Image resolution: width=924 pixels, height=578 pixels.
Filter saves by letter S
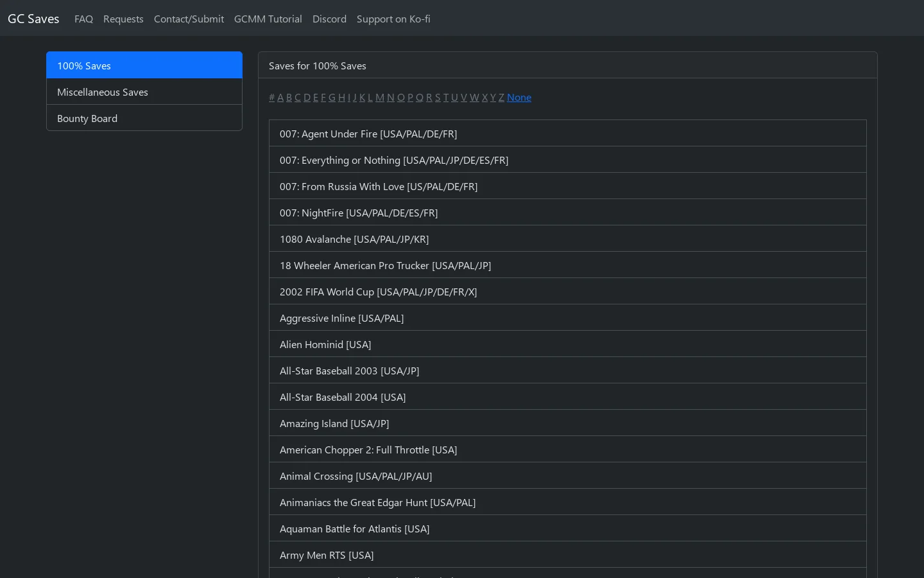tap(438, 98)
